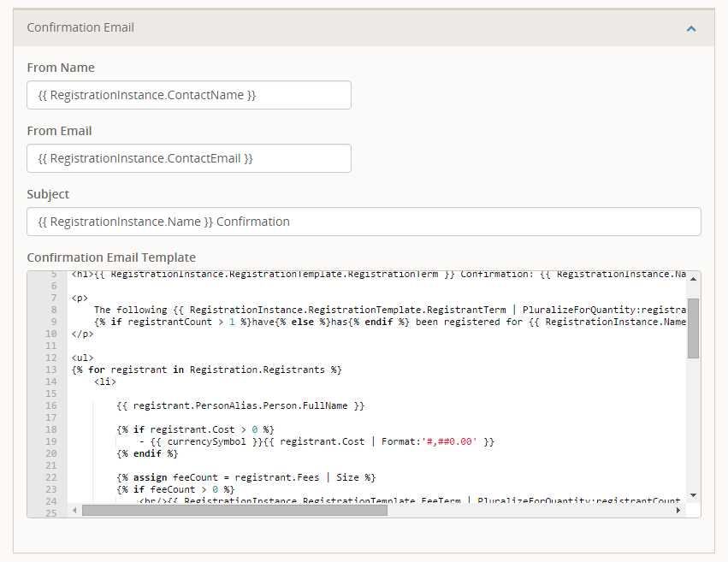Click the Confirmation Email Template label
The width and height of the screenshot is (728, 562).
[x=111, y=257]
